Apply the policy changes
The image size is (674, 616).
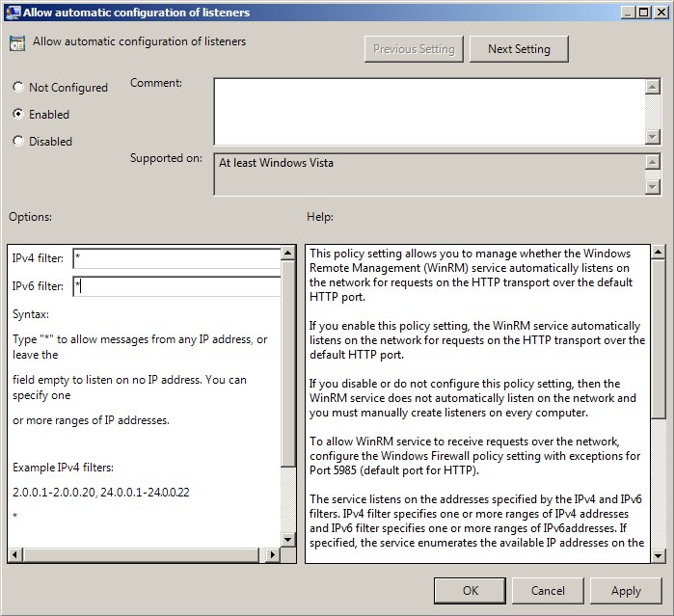coord(626,591)
